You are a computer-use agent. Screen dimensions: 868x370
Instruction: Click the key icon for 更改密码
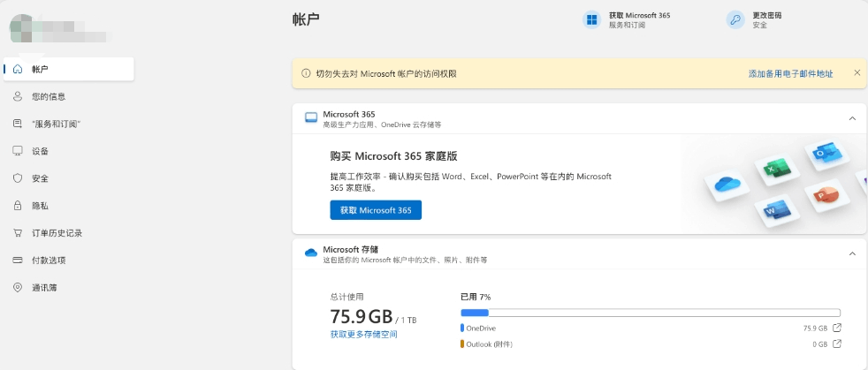735,20
